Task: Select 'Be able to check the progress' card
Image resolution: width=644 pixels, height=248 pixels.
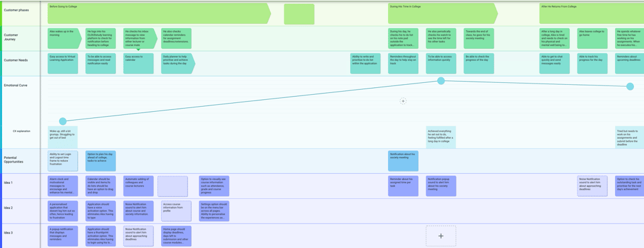Action: pos(479,63)
